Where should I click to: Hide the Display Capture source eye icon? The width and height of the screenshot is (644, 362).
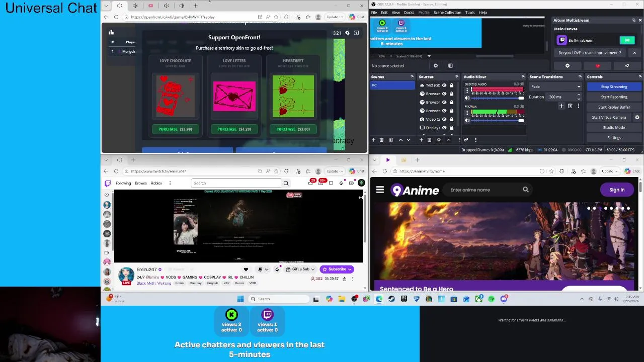[x=444, y=128]
